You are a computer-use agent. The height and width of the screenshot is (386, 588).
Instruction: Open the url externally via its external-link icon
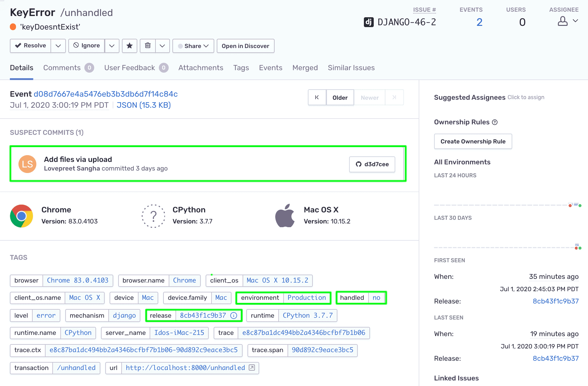(x=251, y=368)
